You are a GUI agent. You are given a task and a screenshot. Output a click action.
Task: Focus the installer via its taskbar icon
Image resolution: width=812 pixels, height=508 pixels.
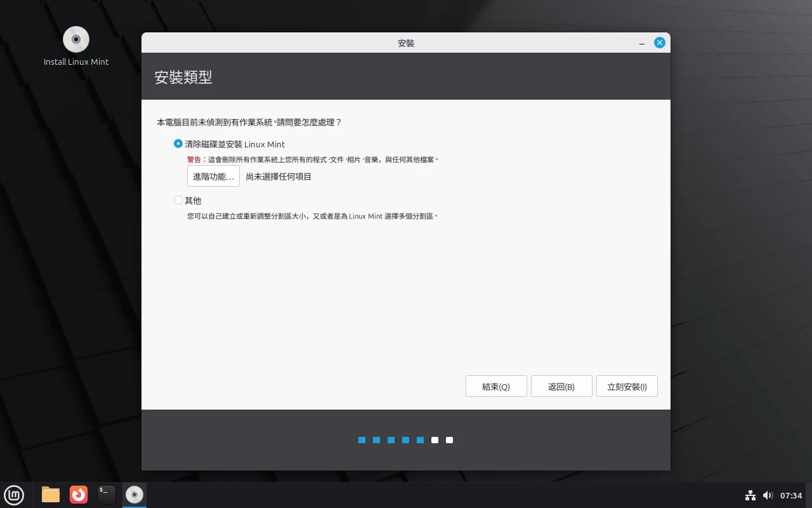coord(134,495)
